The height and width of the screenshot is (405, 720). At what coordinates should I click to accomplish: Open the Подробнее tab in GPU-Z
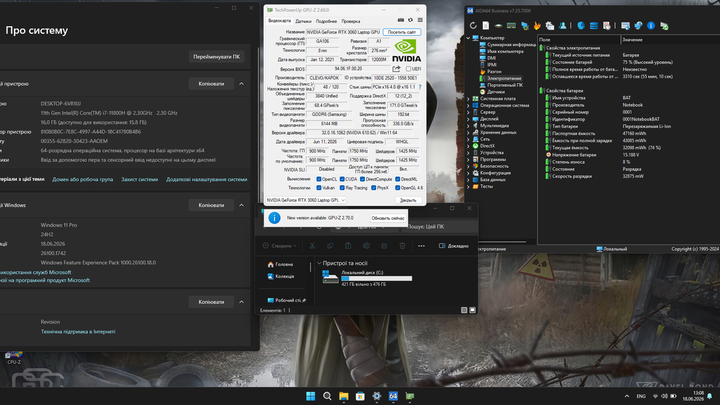tap(326, 21)
